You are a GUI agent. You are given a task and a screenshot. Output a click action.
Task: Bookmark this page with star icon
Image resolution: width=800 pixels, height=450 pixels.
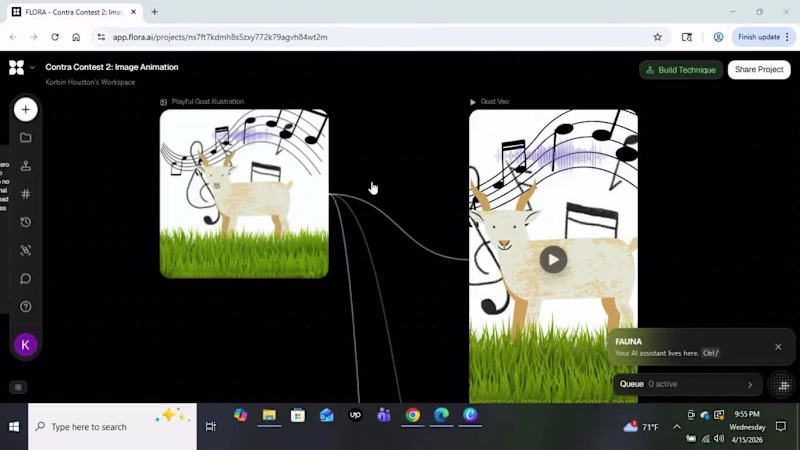click(658, 37)
